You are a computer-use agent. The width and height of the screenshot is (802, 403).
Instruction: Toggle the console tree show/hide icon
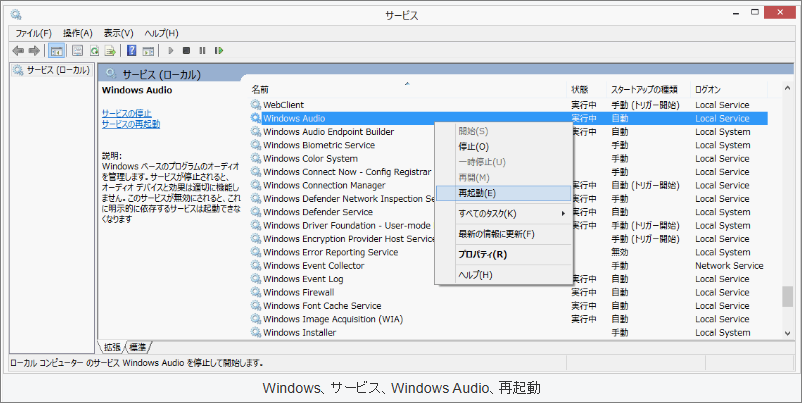point(56,51)
